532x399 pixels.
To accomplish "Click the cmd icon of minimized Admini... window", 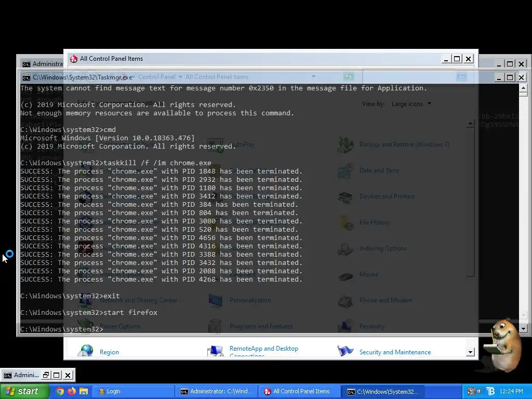I will (x=7, y=375).
